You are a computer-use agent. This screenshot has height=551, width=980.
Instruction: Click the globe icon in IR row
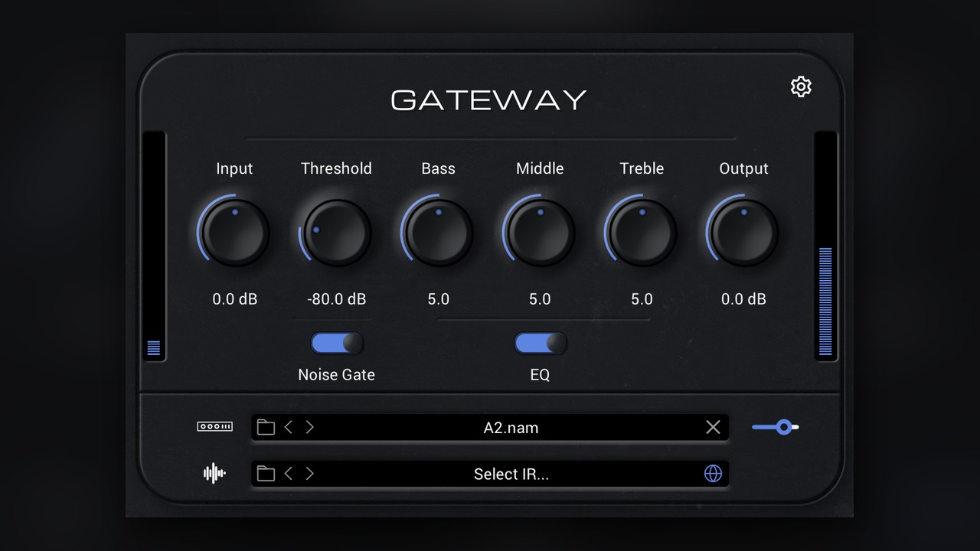(x=713, y=474)
